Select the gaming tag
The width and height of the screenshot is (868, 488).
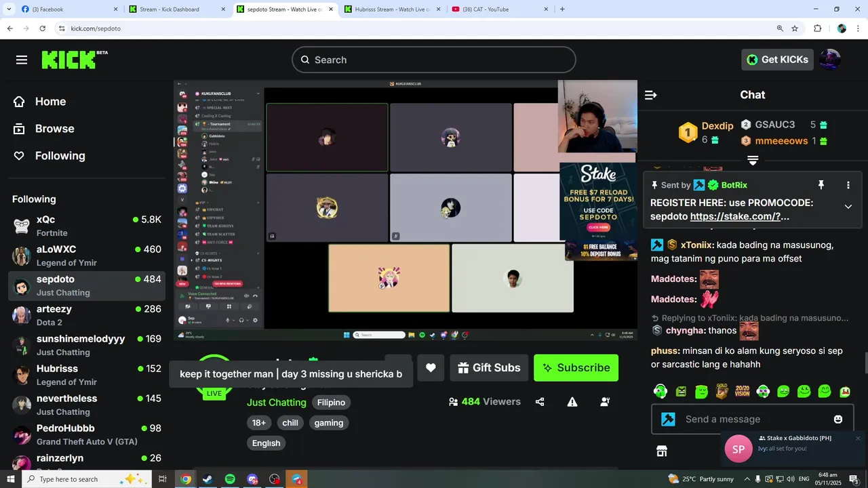[x=329, y=423]
